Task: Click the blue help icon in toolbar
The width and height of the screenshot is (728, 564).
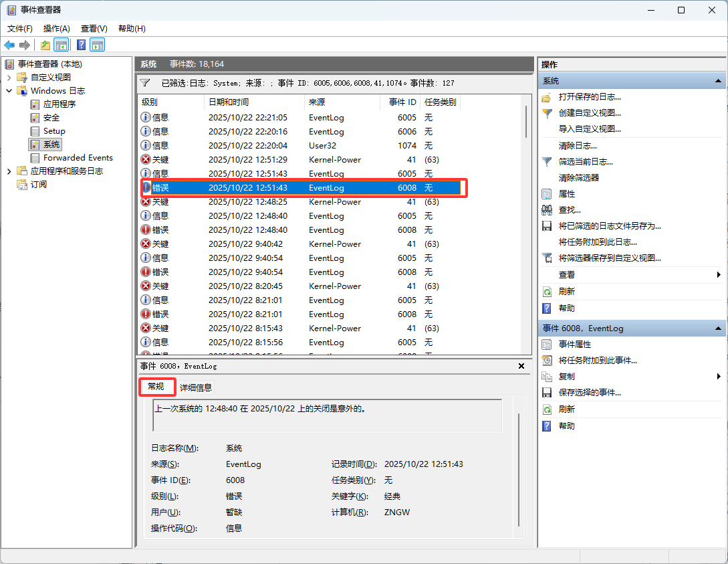Action: tap(81, 45)
